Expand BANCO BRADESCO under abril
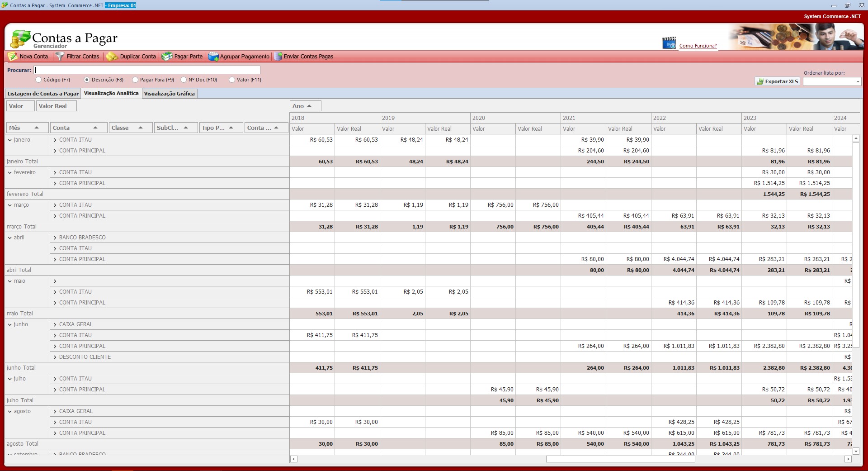 point(55,238)
